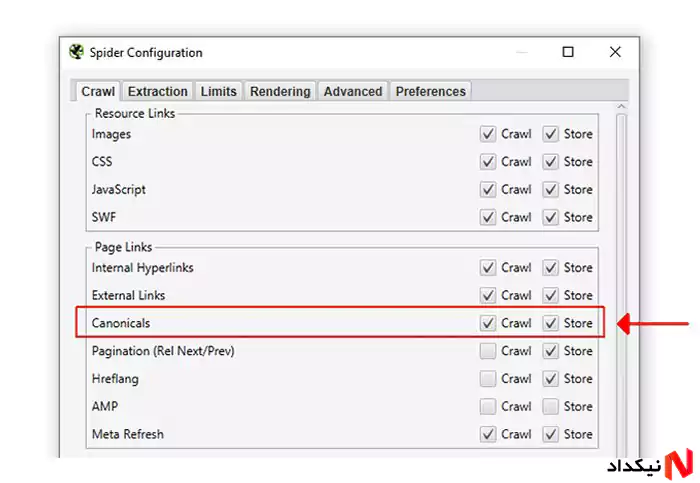Click the Nikdad logo watermark

(x=650, y=464)
